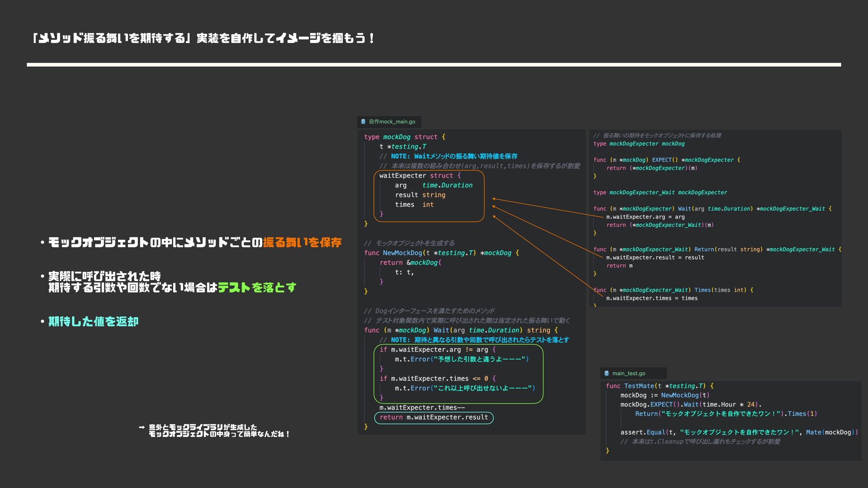Click 'func TestMate(t *testing.T) {' line
The image size is (868, 488).
[x=660, y=386]
